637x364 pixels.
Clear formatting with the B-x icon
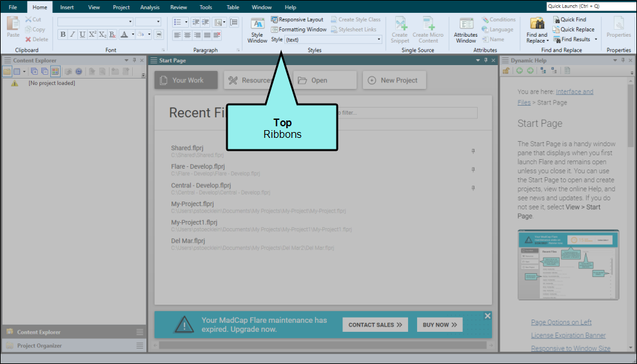click(x=113, y=35)
